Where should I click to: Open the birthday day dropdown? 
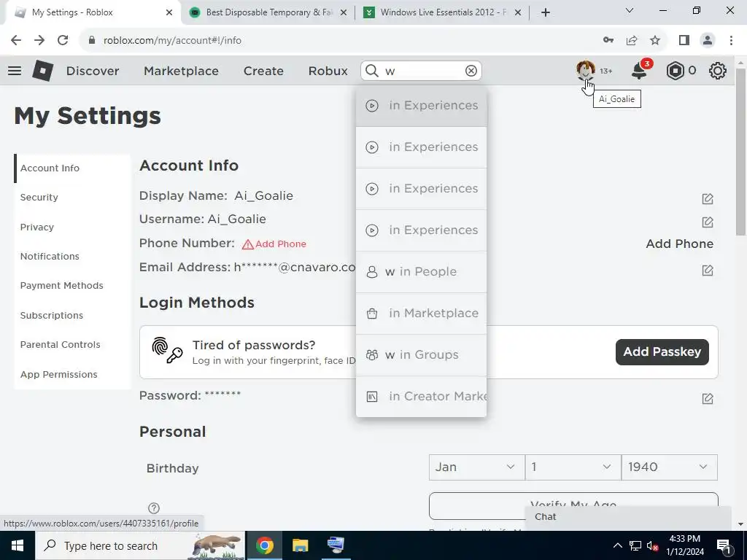point(573,467)
